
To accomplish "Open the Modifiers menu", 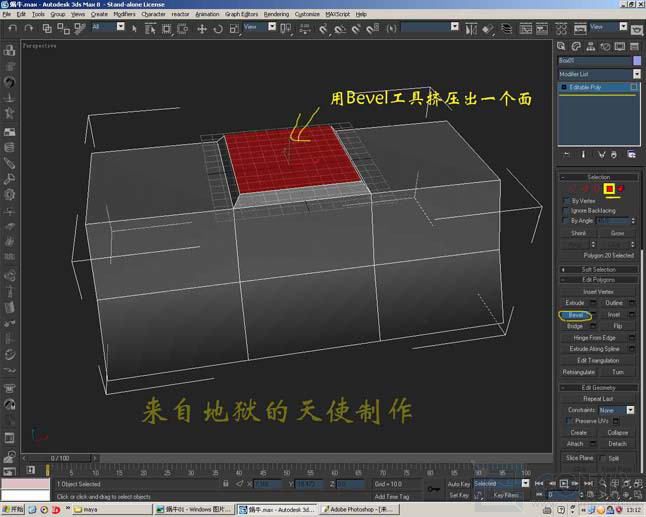I will tap(124, 14).
